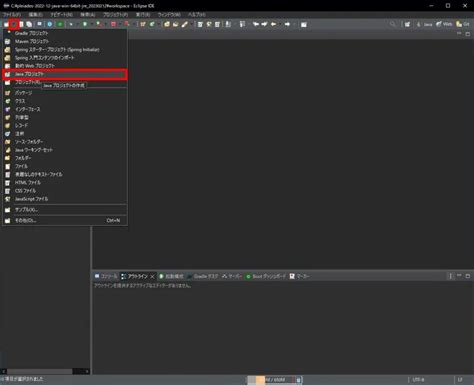Screen dimensions: 474x385
Task: Click the garbage collector trash icon
Action: 299,380
